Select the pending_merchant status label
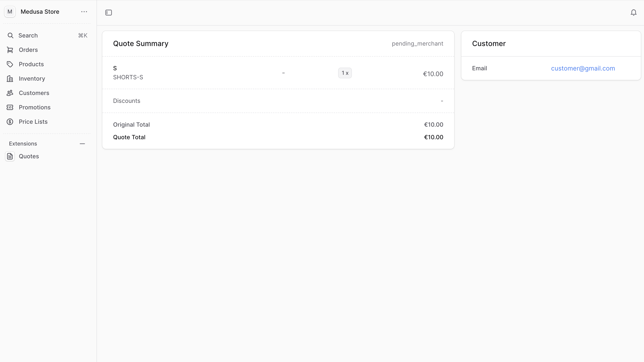Viewport: 644px width, 362px height. tap(417, 44)
